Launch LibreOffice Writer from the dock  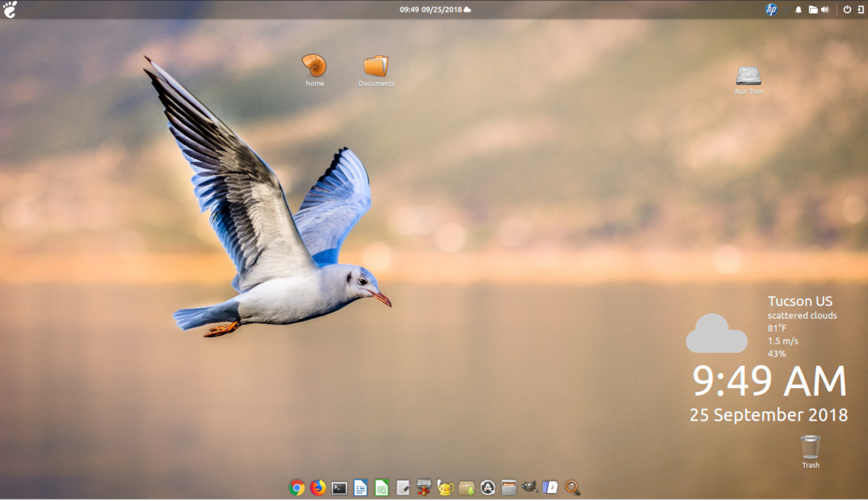360,488
